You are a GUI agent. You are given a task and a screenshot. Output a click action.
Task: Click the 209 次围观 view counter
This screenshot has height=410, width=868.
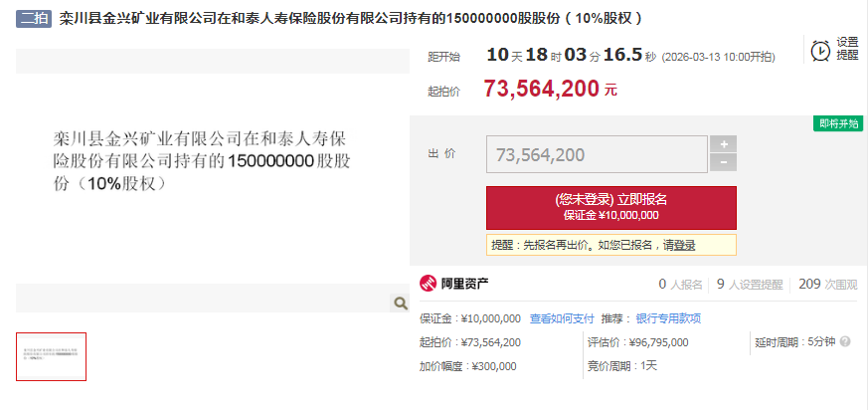(x=828, y=285)
